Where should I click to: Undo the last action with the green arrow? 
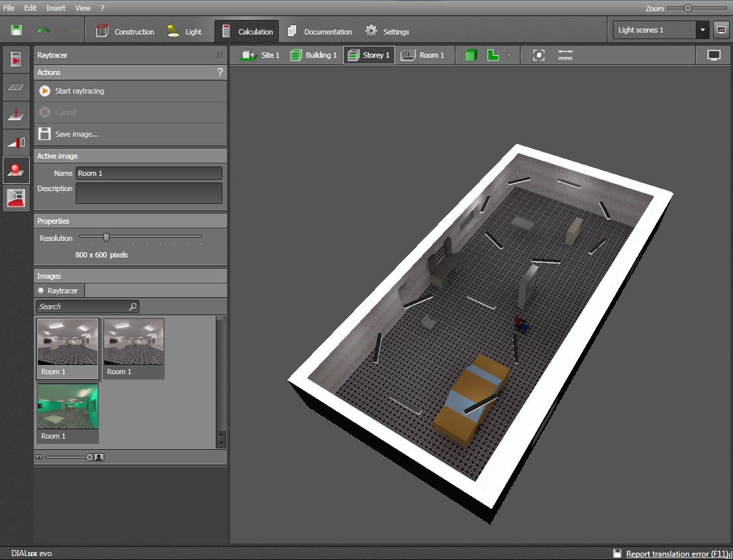click(43, 31)
